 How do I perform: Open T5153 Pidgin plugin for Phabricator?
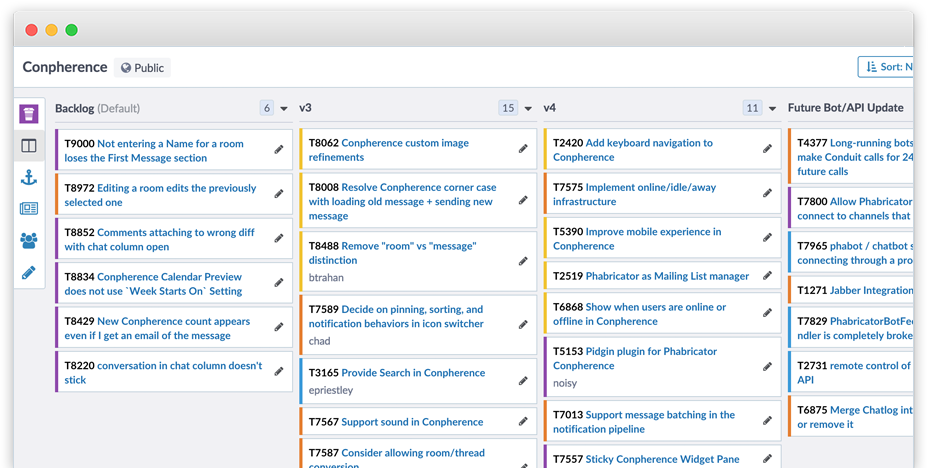635,359
